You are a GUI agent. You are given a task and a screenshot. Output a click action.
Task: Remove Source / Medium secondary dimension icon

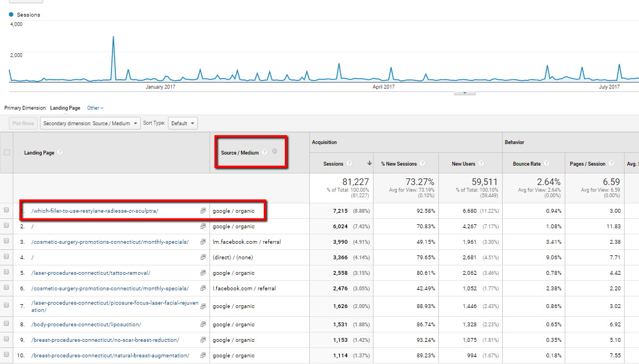click(x=274, y=152)
